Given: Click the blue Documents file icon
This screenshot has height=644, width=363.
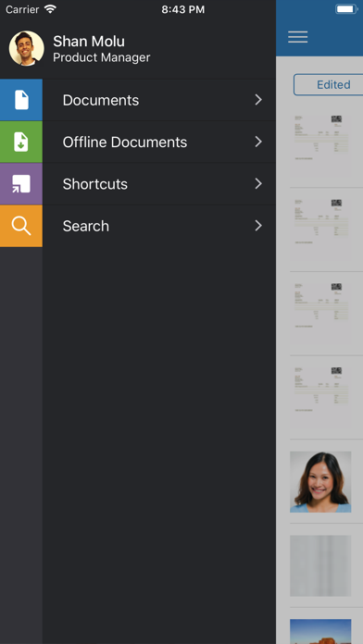Looking at the screenshot, I should click(x=21, y=100).
